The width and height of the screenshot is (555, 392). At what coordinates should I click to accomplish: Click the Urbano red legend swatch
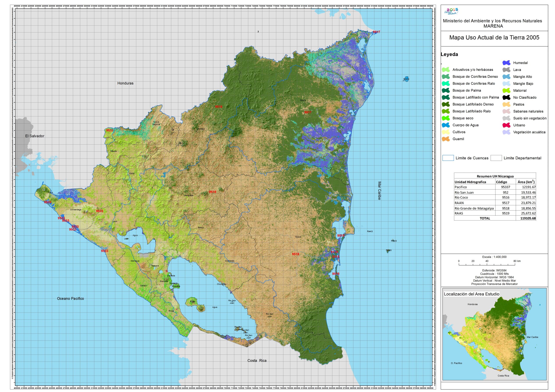[x=506, y=125]
